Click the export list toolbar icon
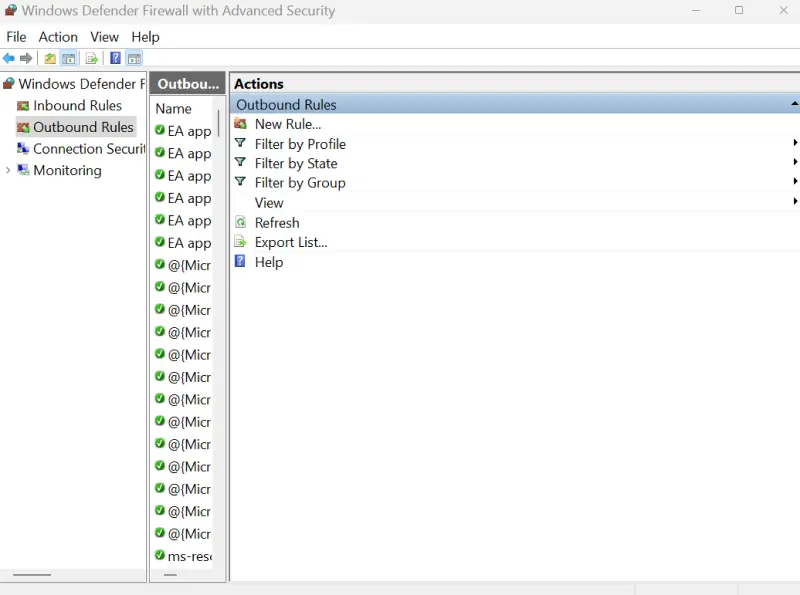 coord(90,58)
